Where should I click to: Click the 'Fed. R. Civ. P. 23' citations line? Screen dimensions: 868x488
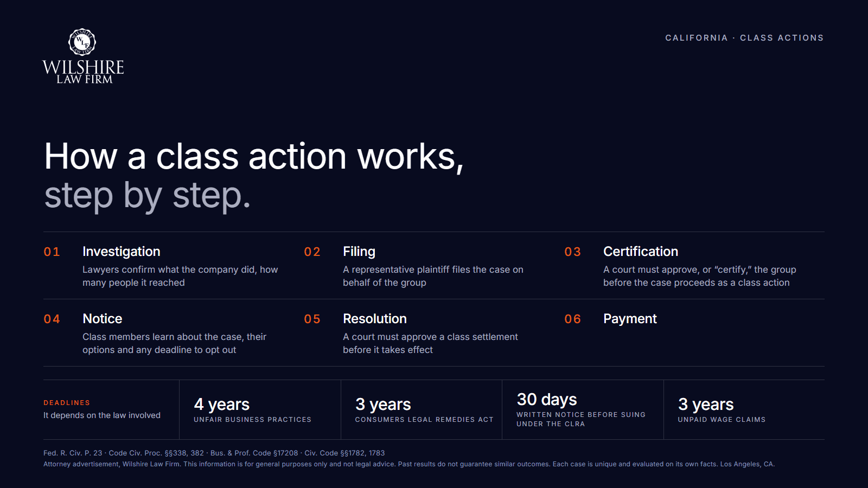pyautogui.click(x=214, y=453)
